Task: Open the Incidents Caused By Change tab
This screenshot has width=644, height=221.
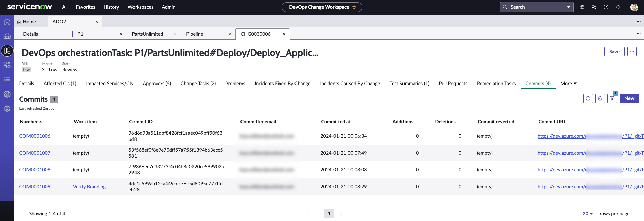Action: pos(350,84)
